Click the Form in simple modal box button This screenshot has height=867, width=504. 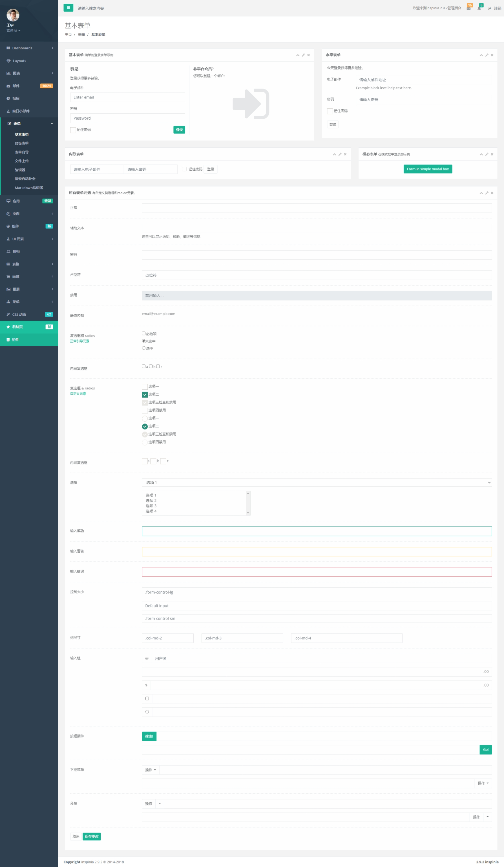pyautogui.click(x=427, y=169)
